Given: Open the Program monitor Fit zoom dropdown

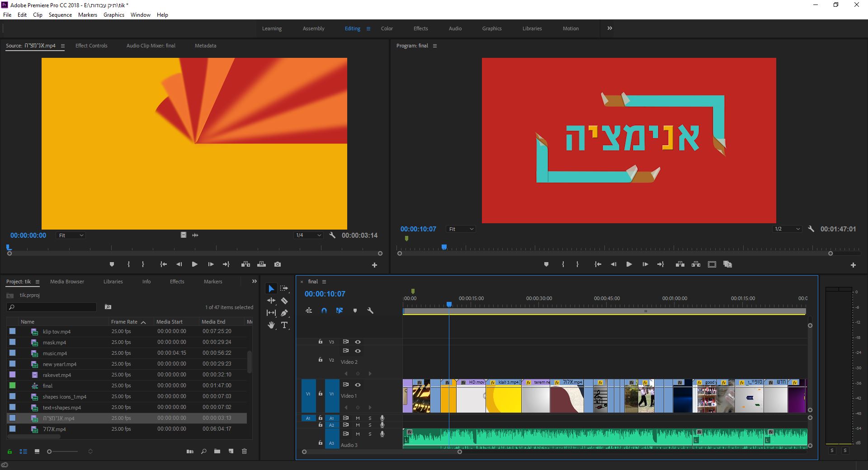Looking at the screenshot, I should (x=461, y=229).
